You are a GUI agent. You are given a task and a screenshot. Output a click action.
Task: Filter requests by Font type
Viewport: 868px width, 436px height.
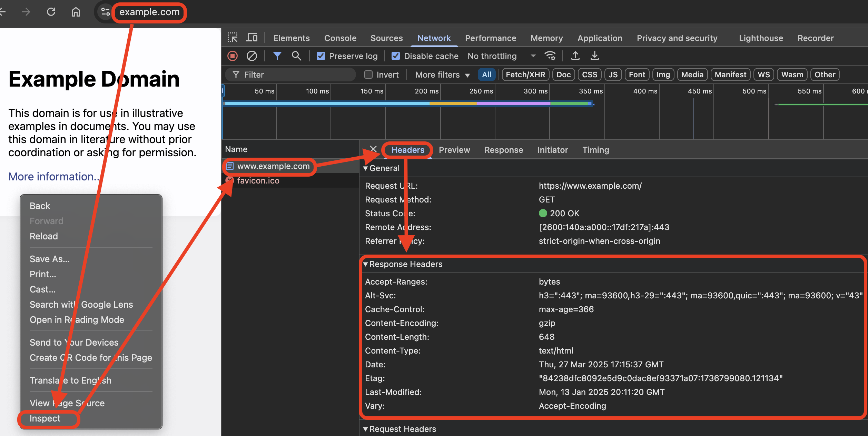point(637,75)
